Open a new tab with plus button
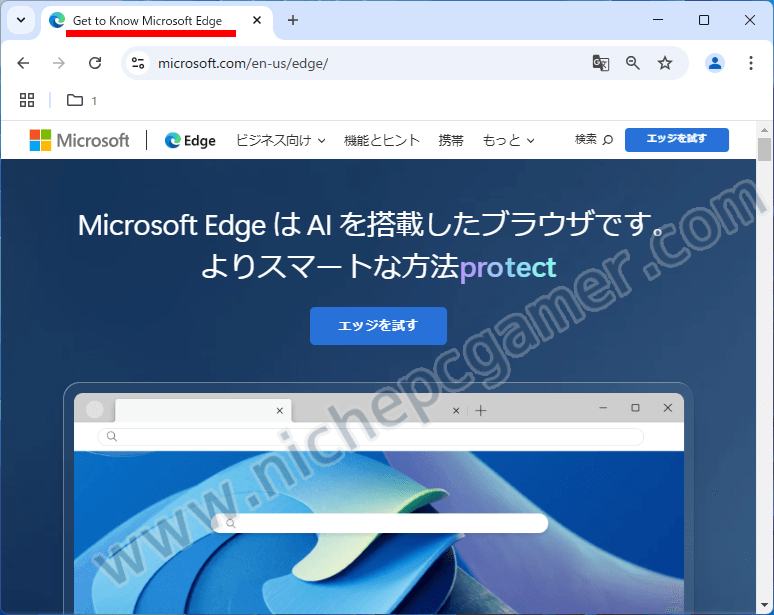Screen dimensions: 774x615 tap(293, 20)
